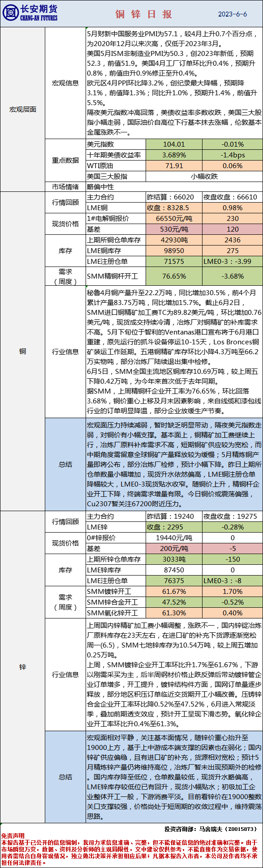Select the 美元指数 value 104.01 cell

click(174, 144)
